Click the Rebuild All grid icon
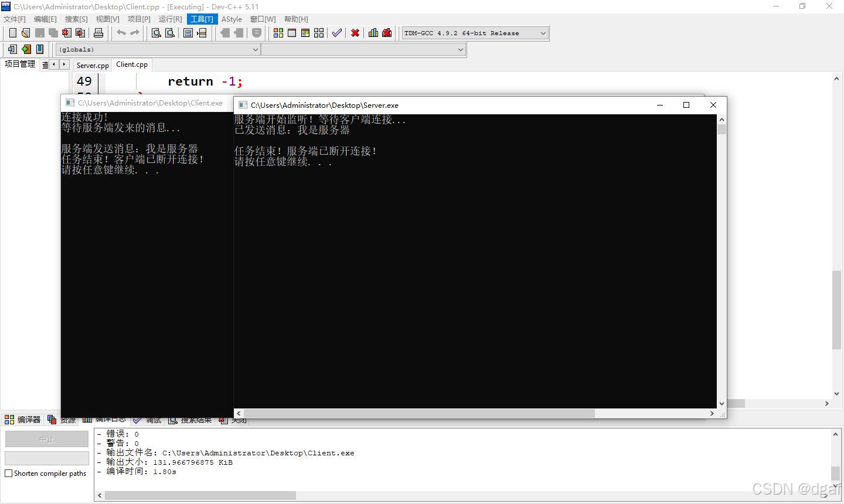 (x=319, y=33)
